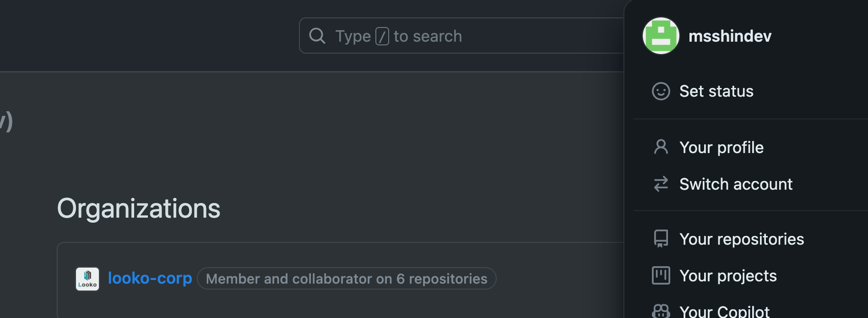The width and height of the screenshot is (868, 318).
Task: Open Your projects menu item
Action: point(728,276)
